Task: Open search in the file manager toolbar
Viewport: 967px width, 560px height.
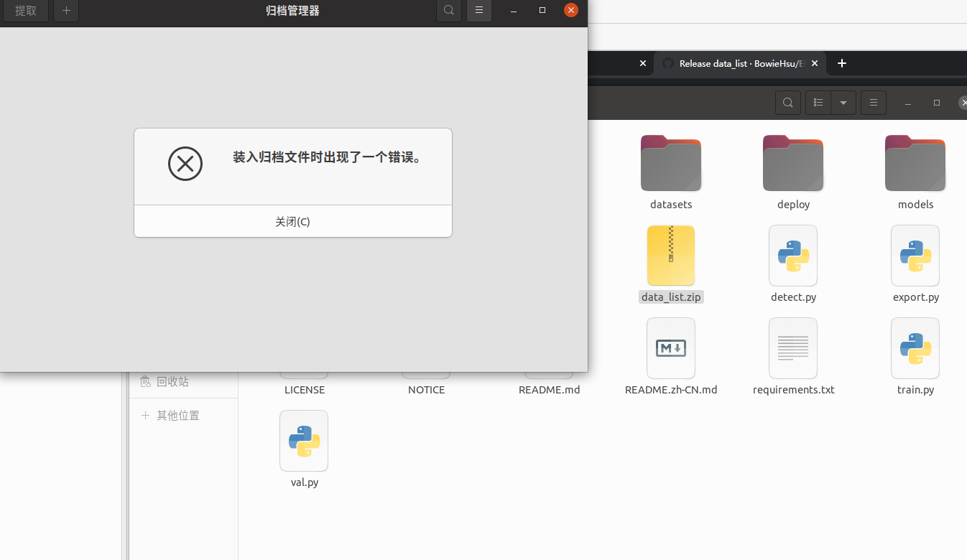Action: pos(787,102)
